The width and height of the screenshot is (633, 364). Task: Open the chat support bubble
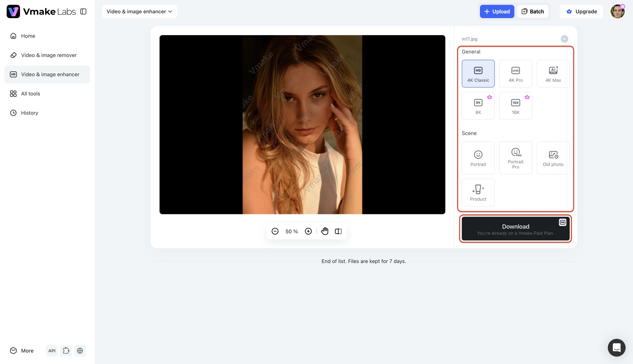click(x=617, y=348)
